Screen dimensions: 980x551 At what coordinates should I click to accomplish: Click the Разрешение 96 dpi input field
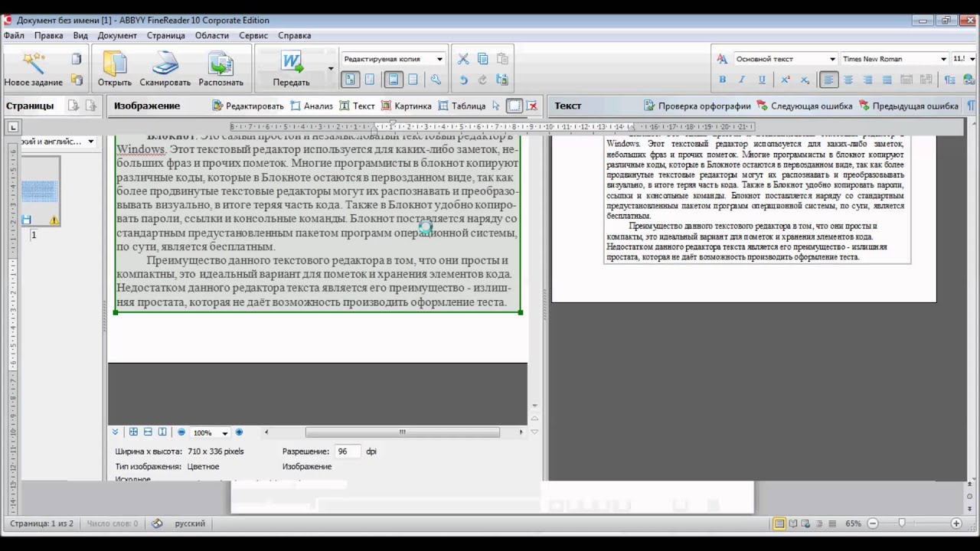347,452
